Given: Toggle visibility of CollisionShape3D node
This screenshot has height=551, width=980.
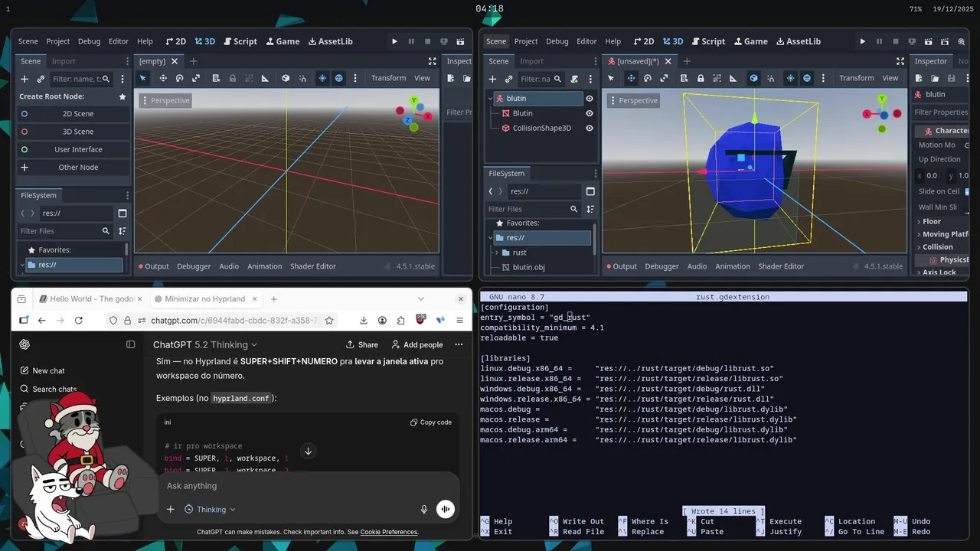Looking at the screenshot, I should pyautogui.click(x=590, y=128).
